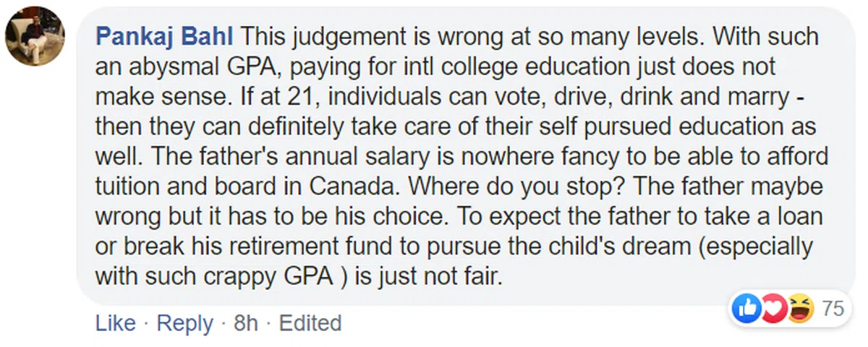Show edit history via the Edited label
The height and width of the screenshot is (347, 868).
click(310, 323)
